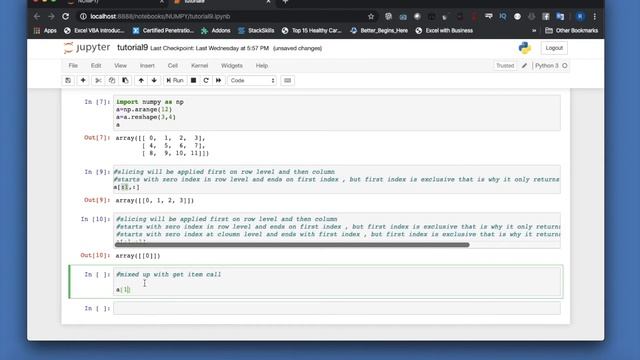Screen dimensions: 640x360
Task: Restart the kernel icon
Action: [x=206, y=80]
